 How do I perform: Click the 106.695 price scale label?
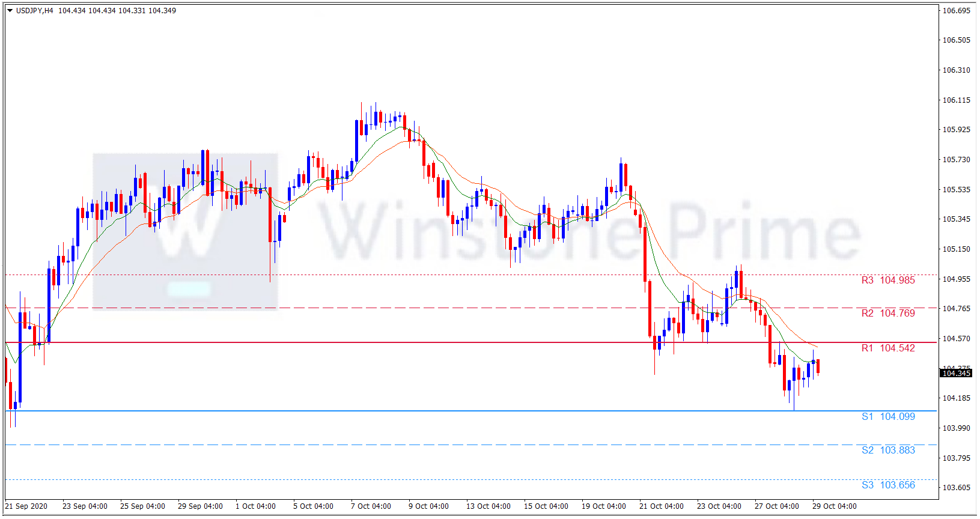coord(956,11)
